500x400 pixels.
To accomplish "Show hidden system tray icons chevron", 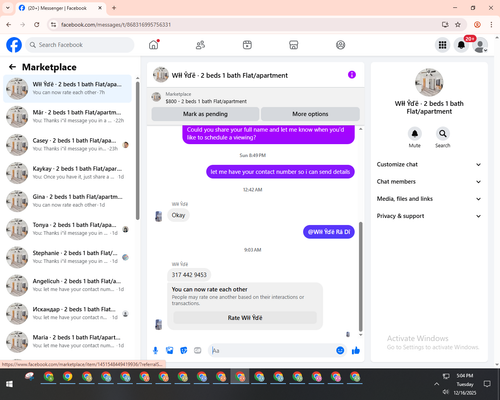I will (x=436, y=384).
